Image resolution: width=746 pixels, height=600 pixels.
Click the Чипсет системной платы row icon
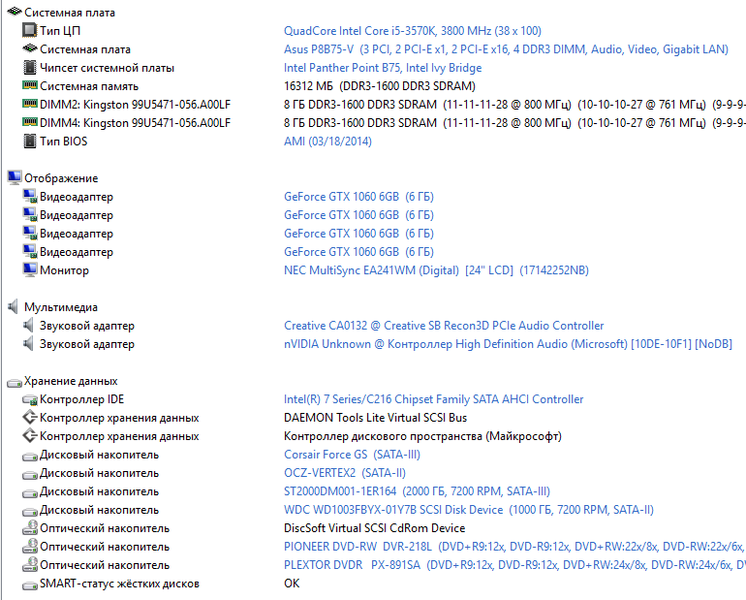(29, 68)
